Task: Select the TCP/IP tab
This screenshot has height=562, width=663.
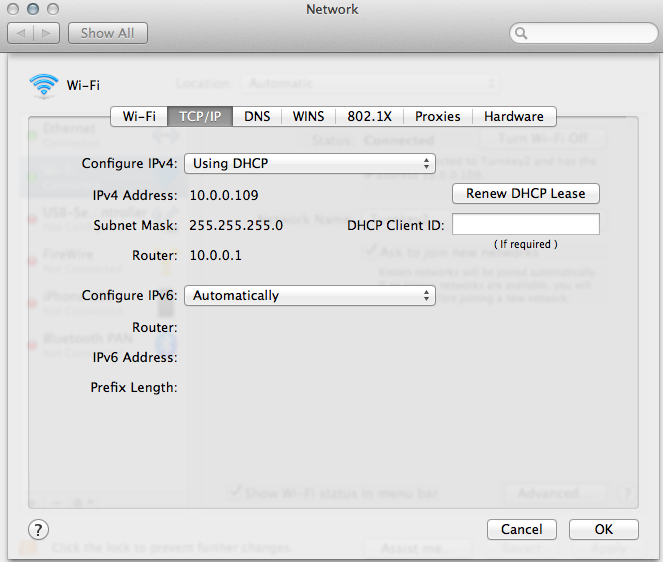Action: (x=200, y=116)
